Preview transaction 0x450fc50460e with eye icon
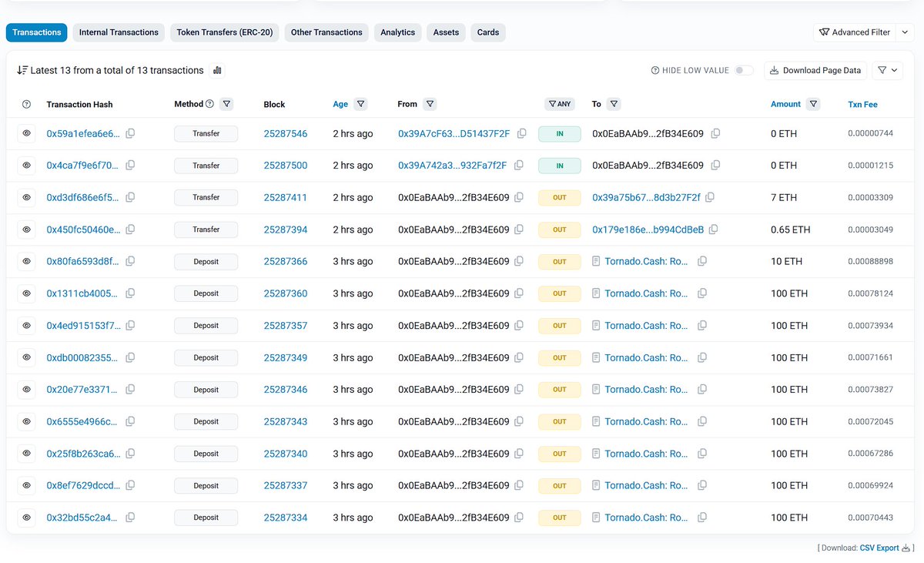Screen dimensions: 924x563 pos(26,230)
